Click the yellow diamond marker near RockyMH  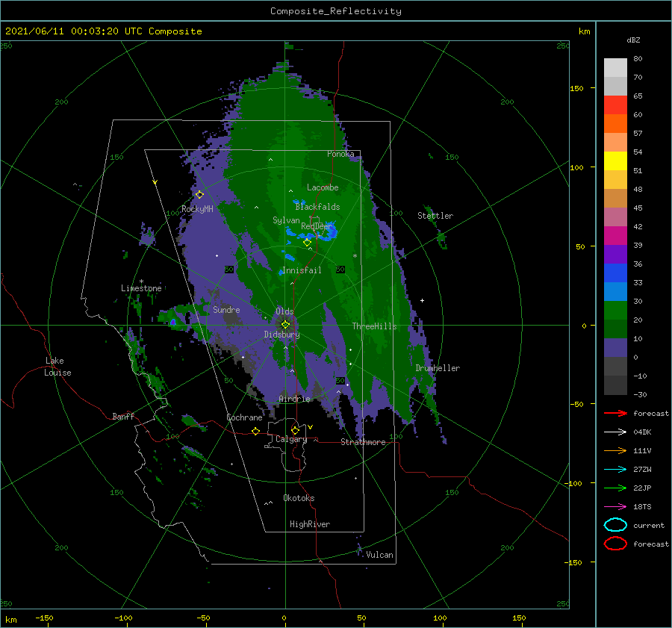tap(199, 195)
